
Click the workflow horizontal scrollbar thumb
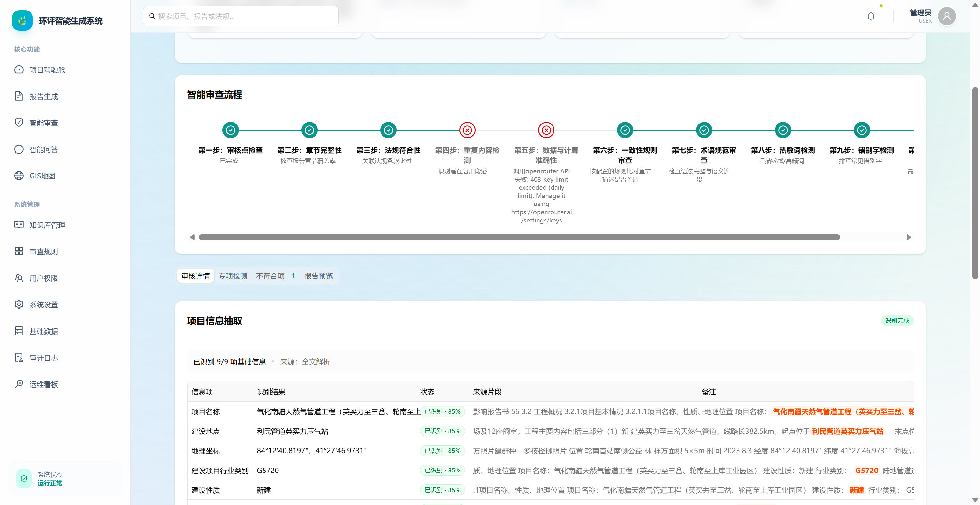click(x=519, y=237)
